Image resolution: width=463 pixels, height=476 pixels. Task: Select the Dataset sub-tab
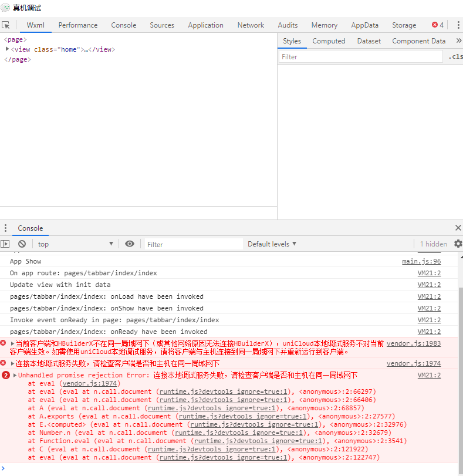[x=369, y=41]
